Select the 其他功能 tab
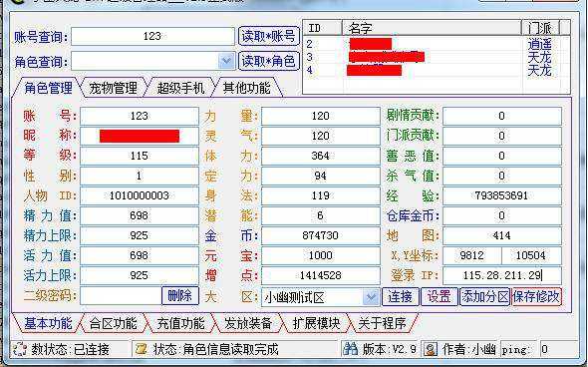588x367 pixels. [x=246, y=88]
